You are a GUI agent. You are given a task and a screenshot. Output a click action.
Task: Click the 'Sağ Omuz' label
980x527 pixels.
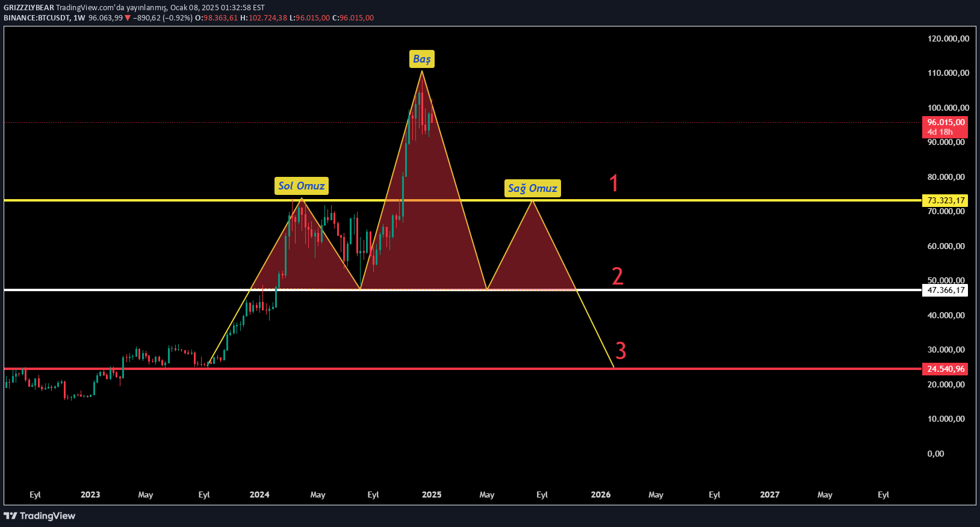(x=533, y=188)
